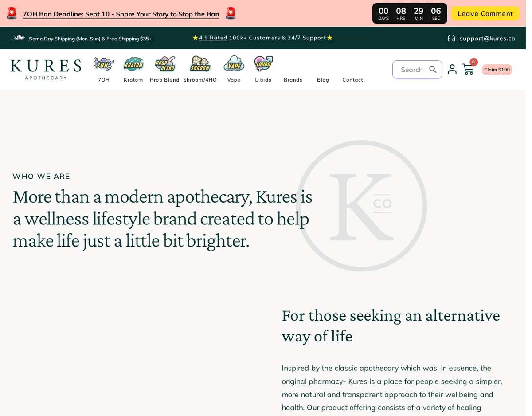Select the 7OH menu label
Screen dimensions: 532x416
[x=104, y=80]
